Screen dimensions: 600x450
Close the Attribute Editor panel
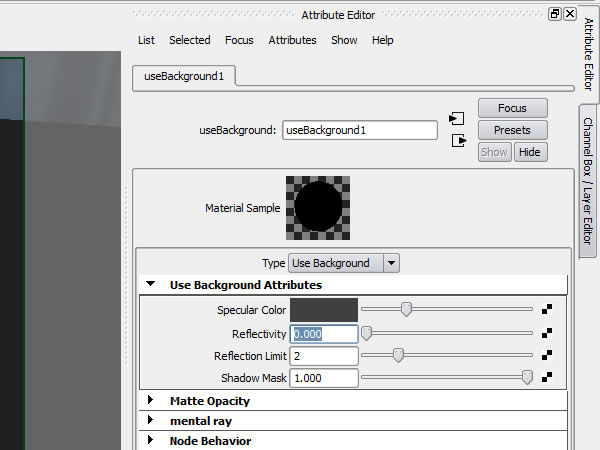(570, 14)
